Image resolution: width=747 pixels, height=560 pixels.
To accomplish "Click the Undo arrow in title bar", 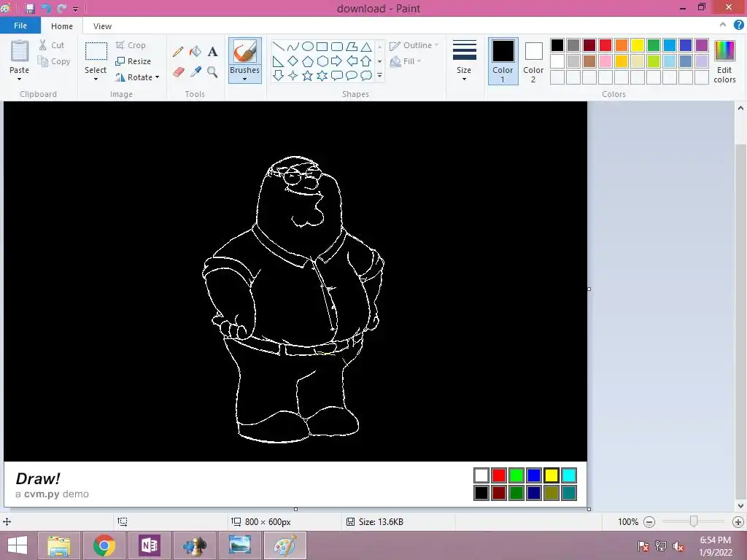I will click(x=46, y=9).
